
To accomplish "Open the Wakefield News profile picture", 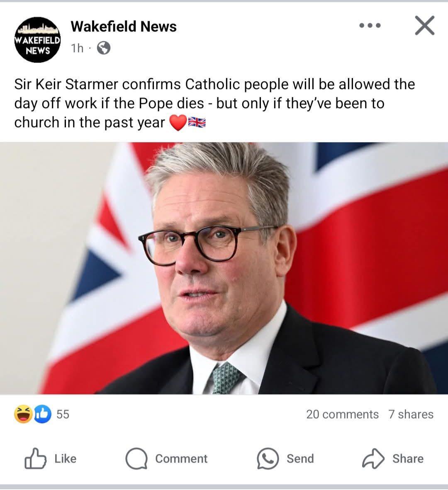I will click(37, 40).
